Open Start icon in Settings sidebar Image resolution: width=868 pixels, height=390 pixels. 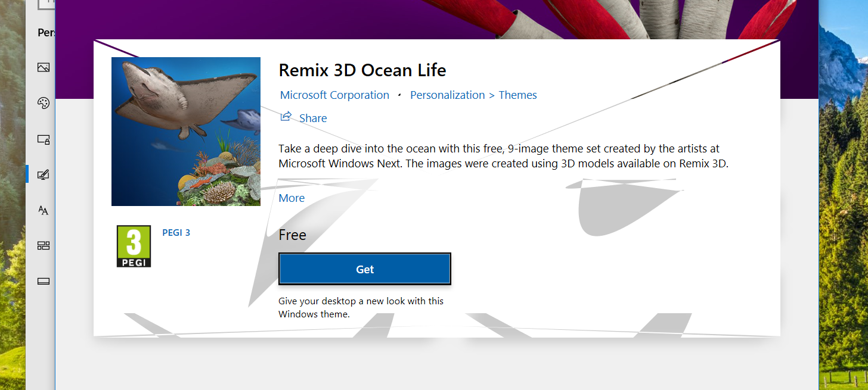43,245
